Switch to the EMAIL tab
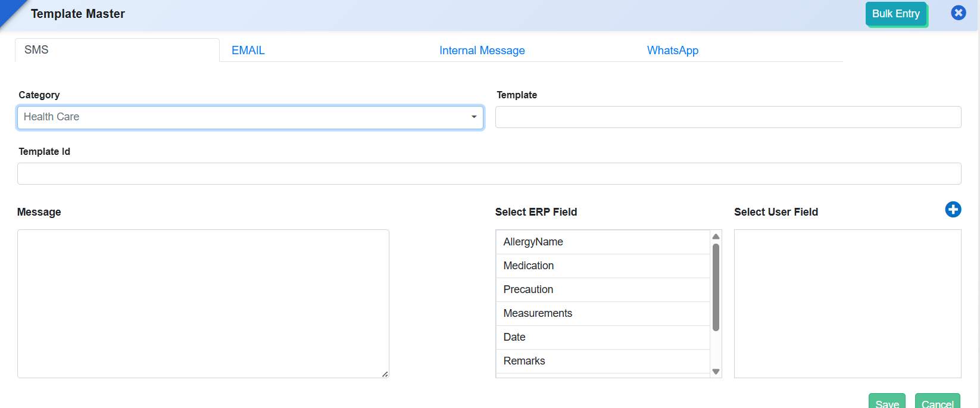 coord(248,51)
